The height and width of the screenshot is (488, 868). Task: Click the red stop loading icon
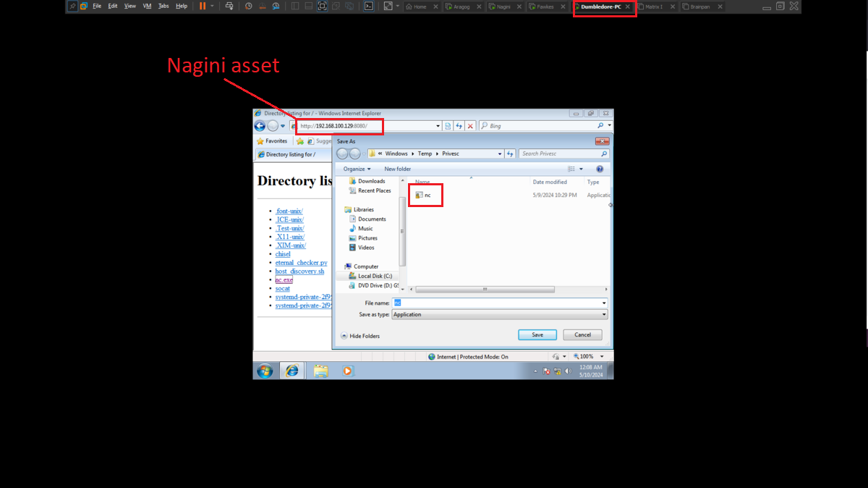click(x=470, y=126)
